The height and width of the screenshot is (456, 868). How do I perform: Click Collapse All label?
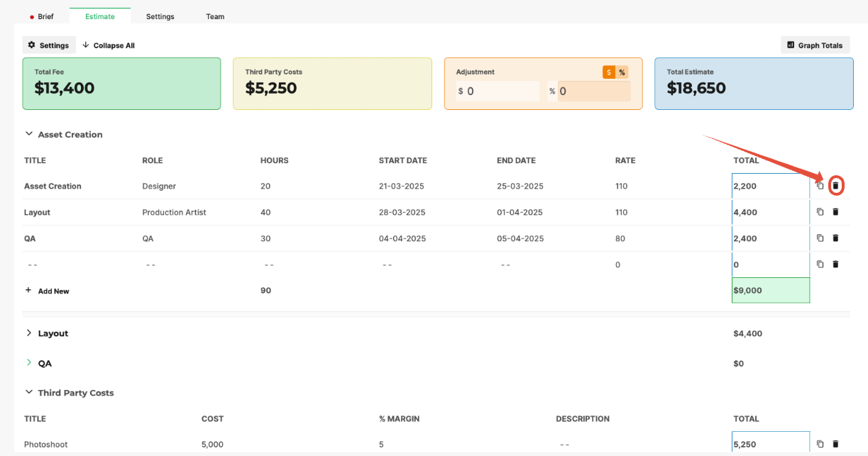tap(114, 45)
